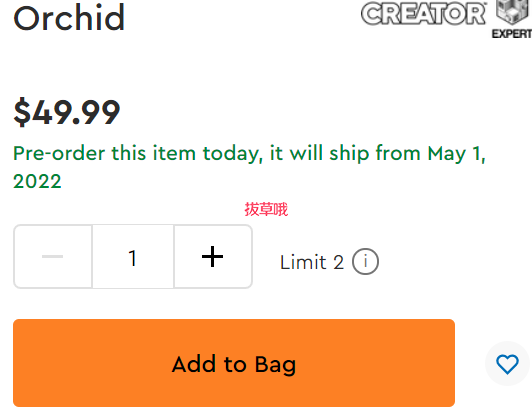Click the 2022 year text in green

point(37,181)
